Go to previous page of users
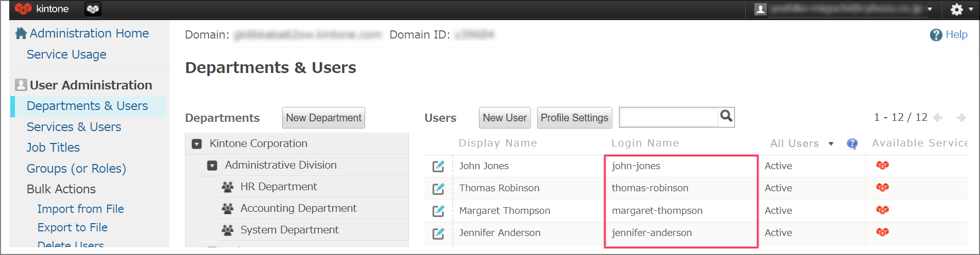The width and height of the screenshot is (980, 255). (938, 118)
